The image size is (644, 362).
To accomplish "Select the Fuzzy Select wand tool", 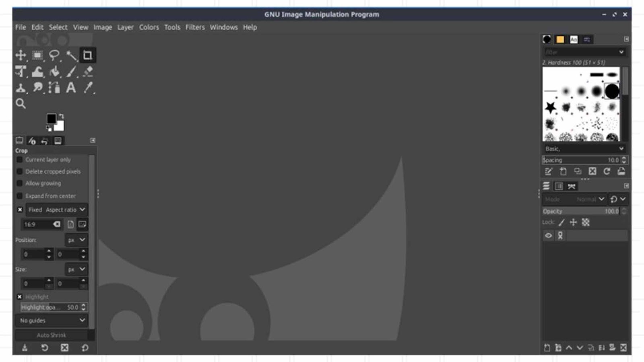I will 71,55.
